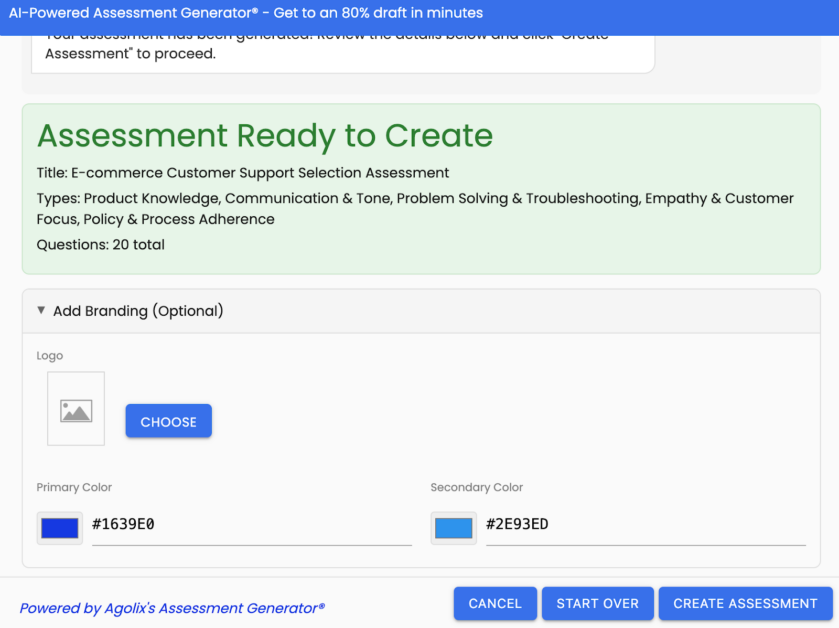The width and height of the screenshot is (839, 628).
Task: Open the Secondary Color swatch picker
Action: pos(454,528)
